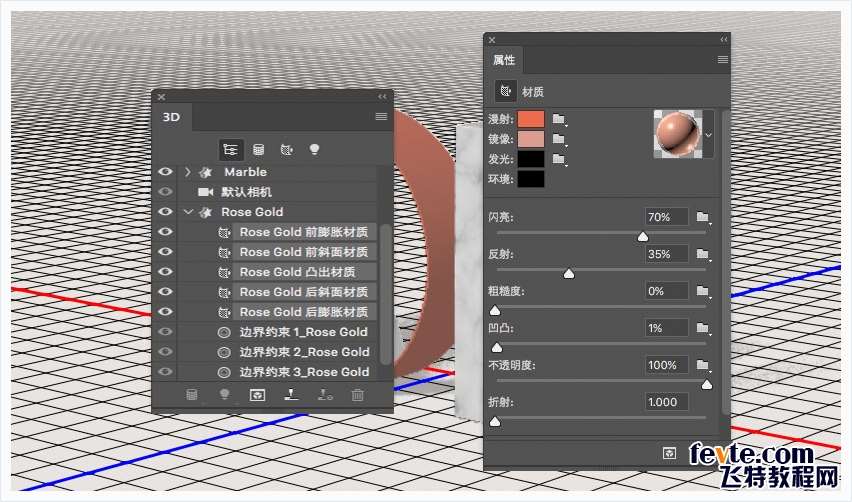Open the 3D panel flyout menu
852x502 pixels.
[x=381, y=116]
